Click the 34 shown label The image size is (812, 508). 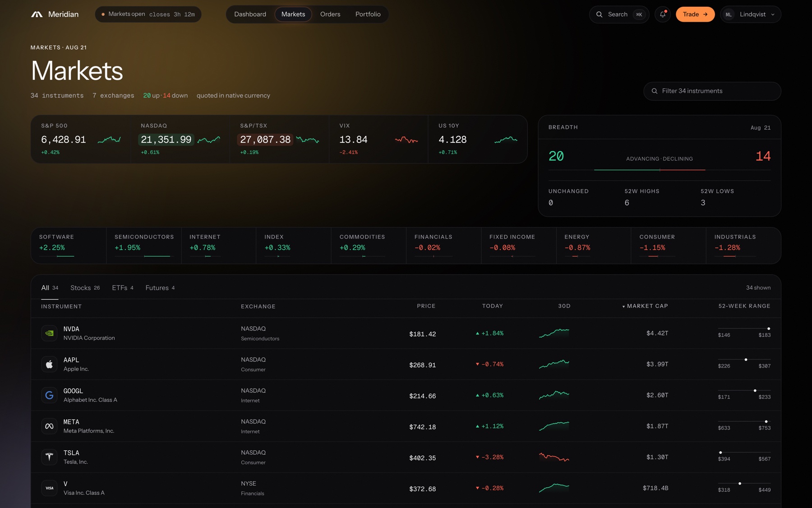coord(758,288)
